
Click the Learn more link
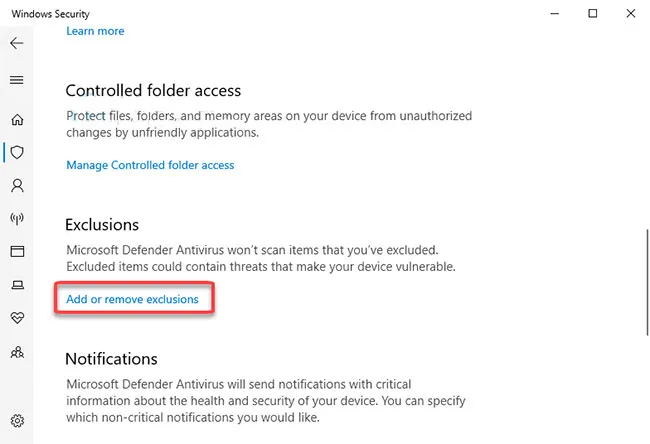[95, 31]
